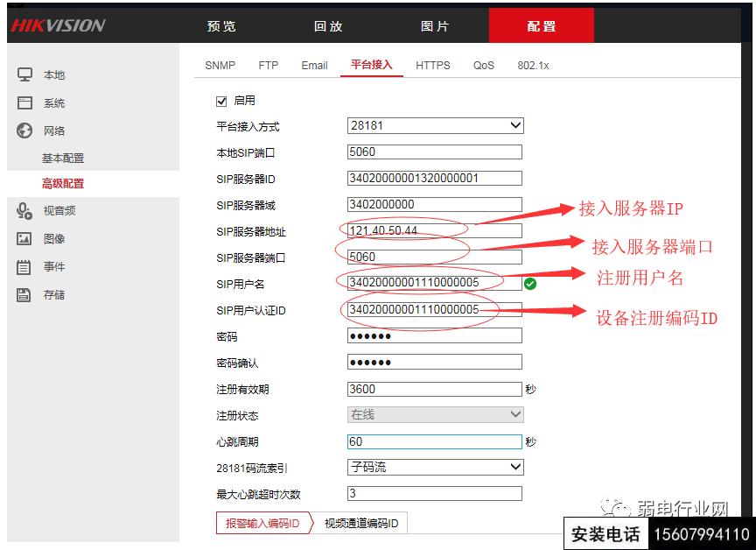Click the 存储 floppy disk icon in sidebar

(24, 295)
